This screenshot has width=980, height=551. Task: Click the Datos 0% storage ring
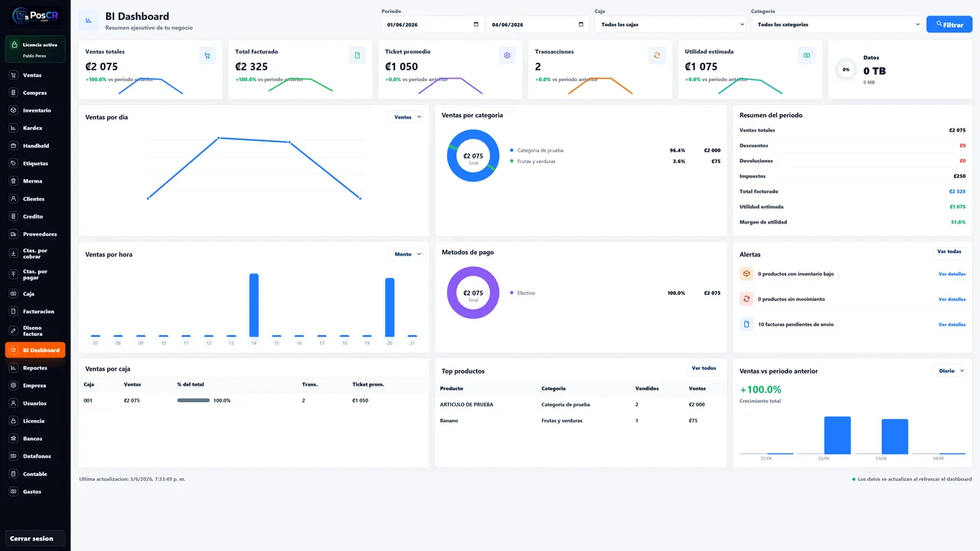846,70
